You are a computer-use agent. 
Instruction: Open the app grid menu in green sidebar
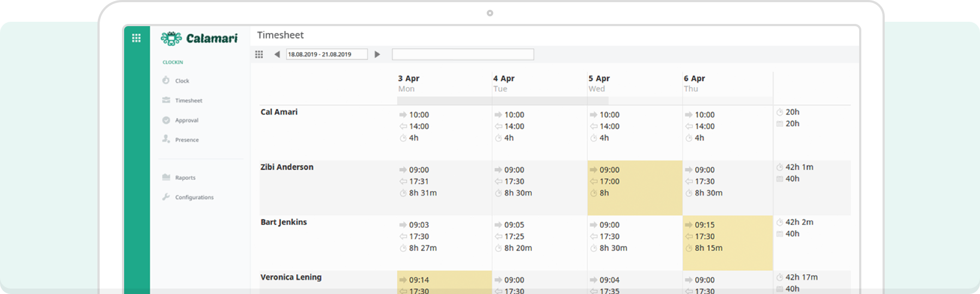pyautogui.click(x=136, y=38)
